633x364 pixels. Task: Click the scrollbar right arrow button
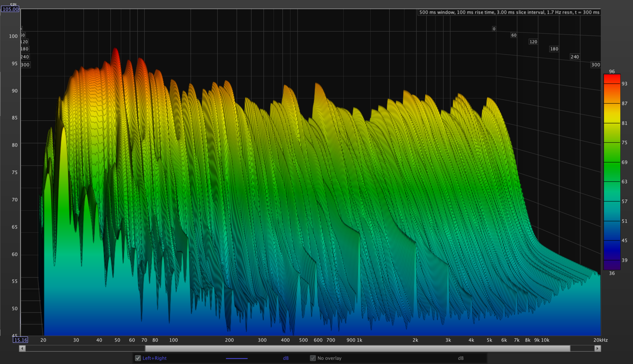coord(597,348)
